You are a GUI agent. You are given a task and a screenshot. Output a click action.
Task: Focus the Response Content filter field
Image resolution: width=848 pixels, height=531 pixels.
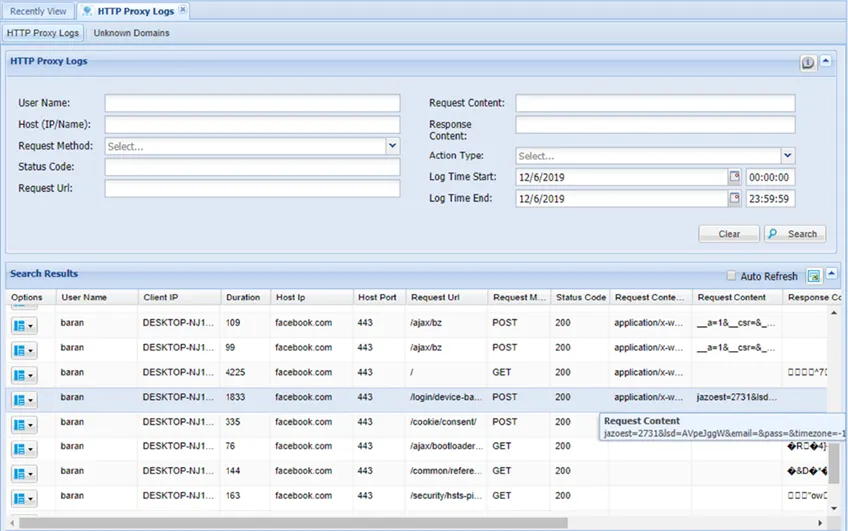tap(655, 124)
